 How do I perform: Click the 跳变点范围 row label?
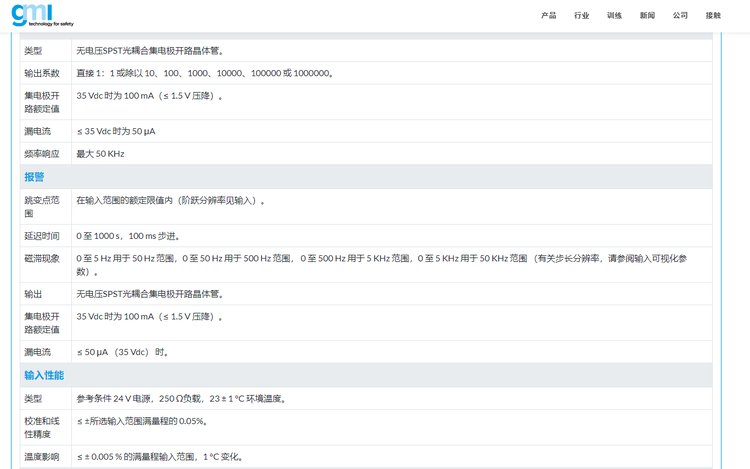coord(42,207)
